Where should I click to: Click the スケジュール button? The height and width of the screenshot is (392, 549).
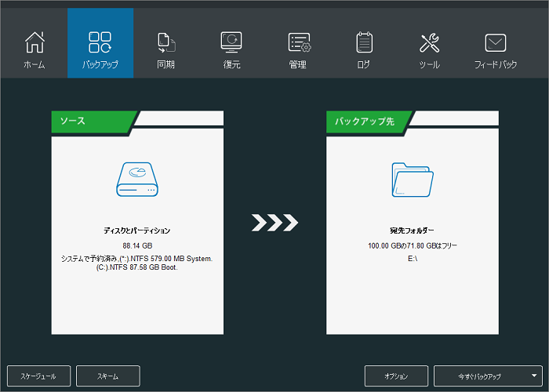pos(38,376)
